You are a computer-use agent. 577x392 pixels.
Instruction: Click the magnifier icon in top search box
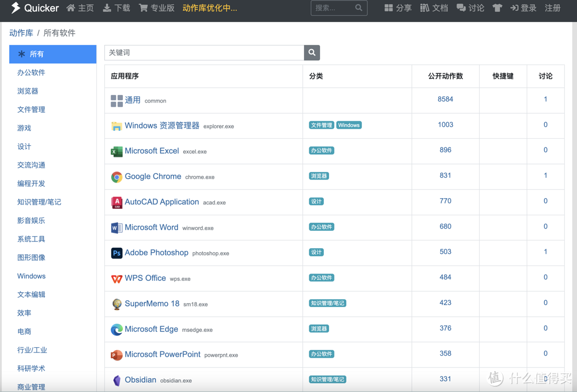click(x=358, y=7)
